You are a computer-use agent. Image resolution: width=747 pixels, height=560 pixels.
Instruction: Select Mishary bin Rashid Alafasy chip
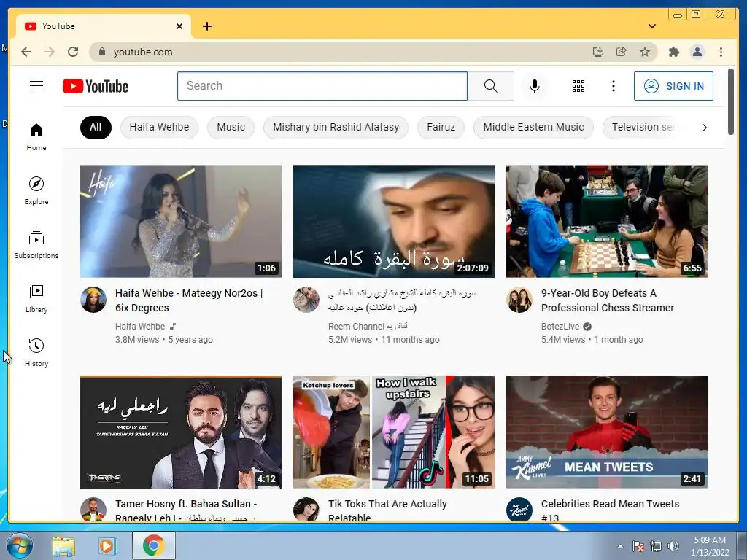point(336,127)
